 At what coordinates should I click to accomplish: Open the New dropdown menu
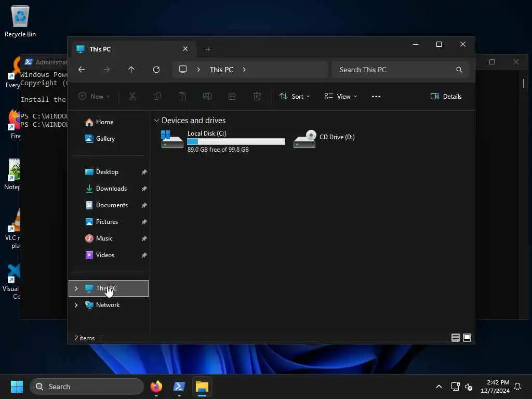coord(94,96)
